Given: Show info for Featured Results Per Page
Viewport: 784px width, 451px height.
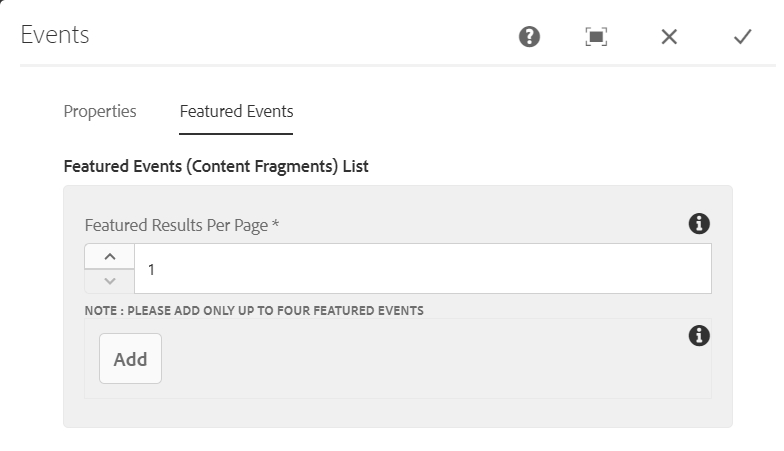Looking at the screenshot, I should pos(699,224).
